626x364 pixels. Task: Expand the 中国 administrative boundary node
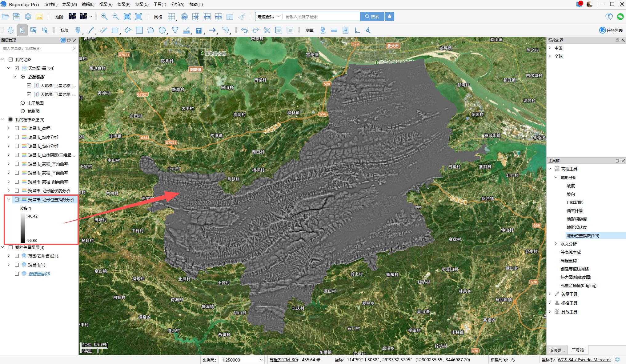tap(550, 48)
